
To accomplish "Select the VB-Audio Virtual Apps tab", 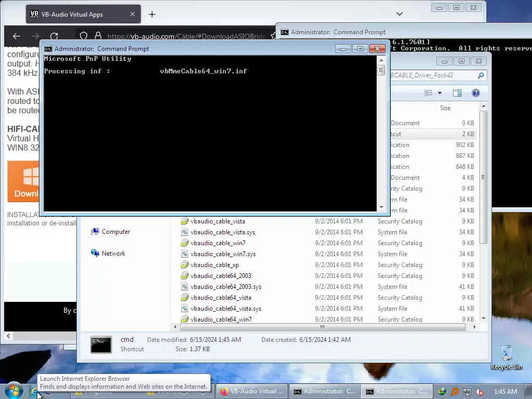I will pos(83,14).
